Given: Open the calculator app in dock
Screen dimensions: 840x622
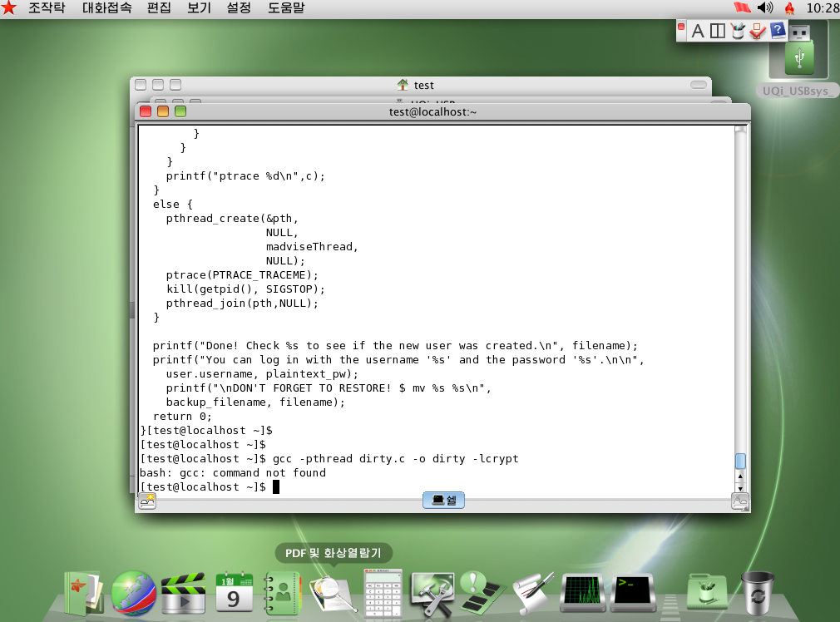Looking at the screenshot, I should 383,592.
